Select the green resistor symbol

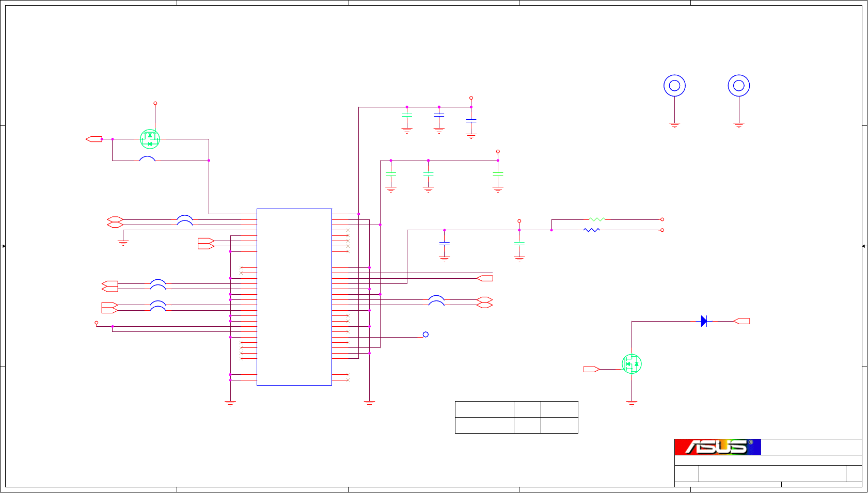coord(596,219)
